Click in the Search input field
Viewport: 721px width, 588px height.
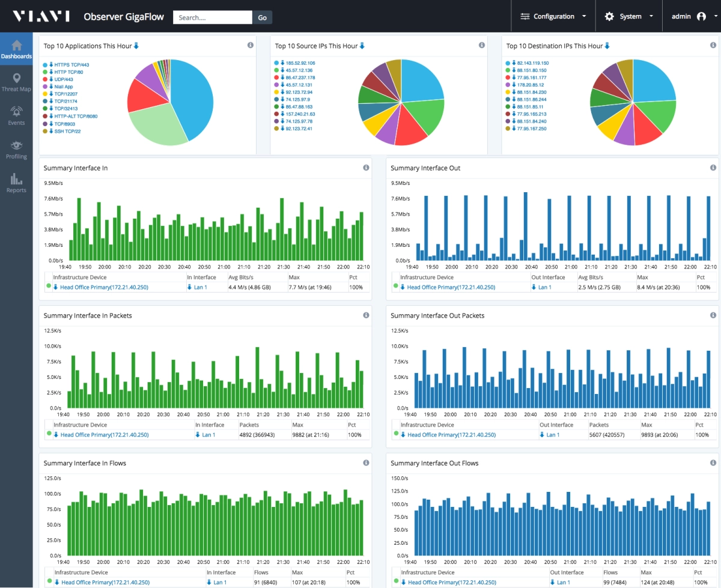(213, 17)
